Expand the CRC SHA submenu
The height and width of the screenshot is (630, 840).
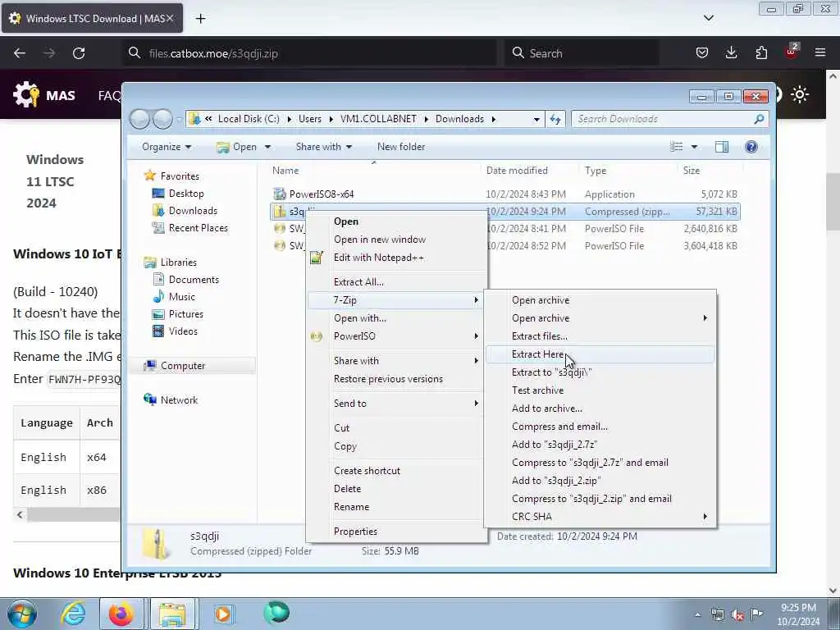coord(600,517)
